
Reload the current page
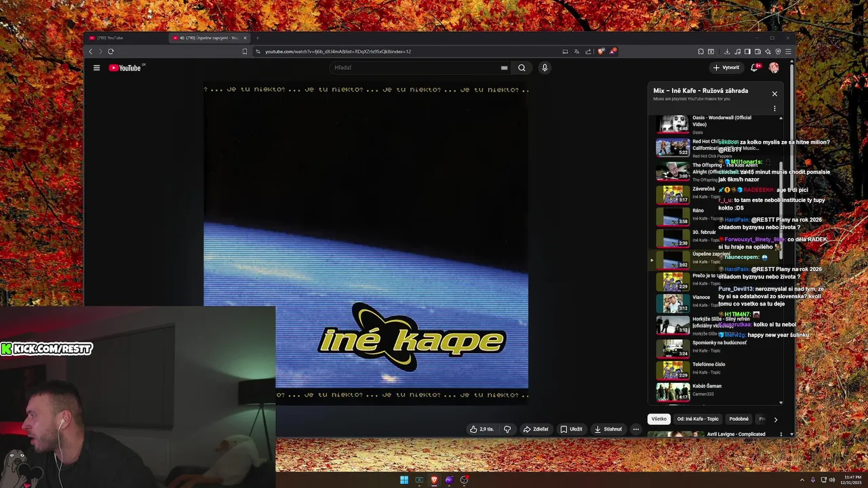coord(111,52)
